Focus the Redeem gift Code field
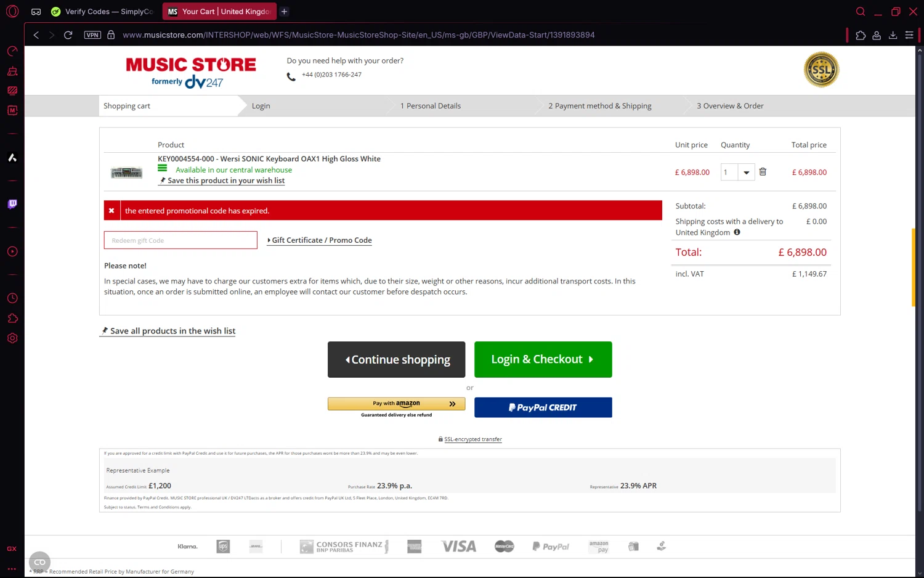924x578 pixels. [x=180, y=240]
